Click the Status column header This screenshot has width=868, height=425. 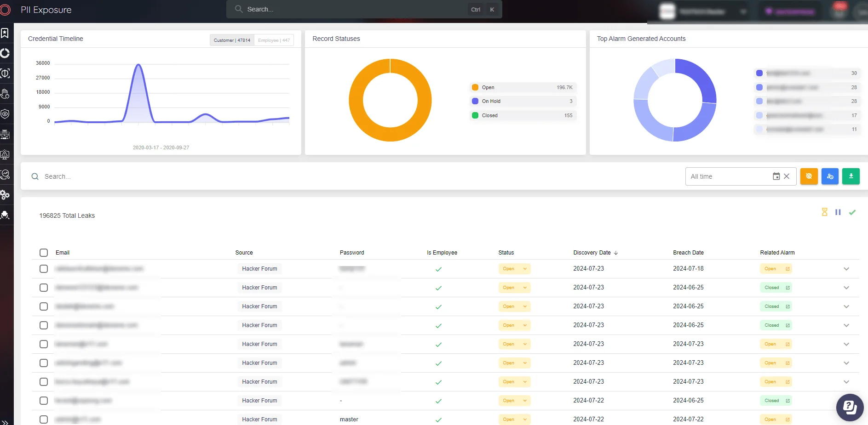(506, 253)
